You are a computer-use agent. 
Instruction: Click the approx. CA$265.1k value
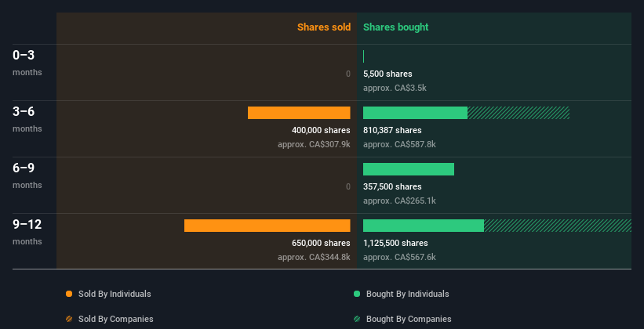pyautogui.click(x=399, y=201)
